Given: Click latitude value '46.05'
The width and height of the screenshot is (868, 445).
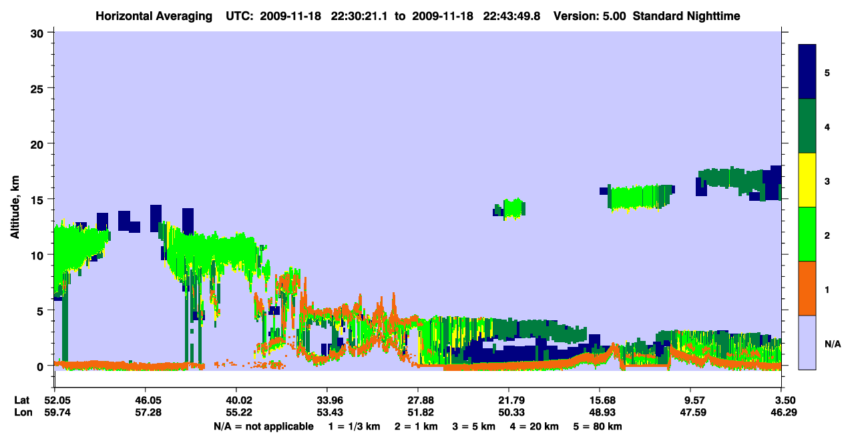Looking at the screenshot, I should click(x=146, y=400).
